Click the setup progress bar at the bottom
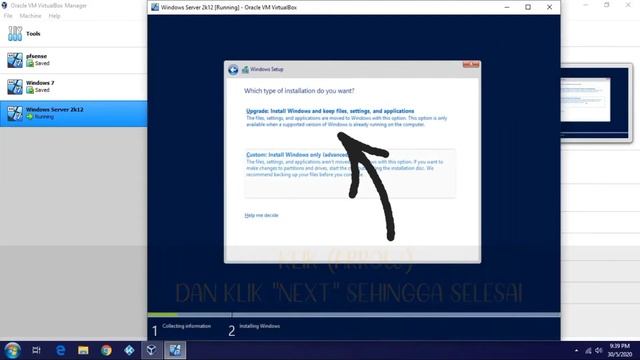The width and height of the screenshot is (640, 360). [x=354, y=315]
